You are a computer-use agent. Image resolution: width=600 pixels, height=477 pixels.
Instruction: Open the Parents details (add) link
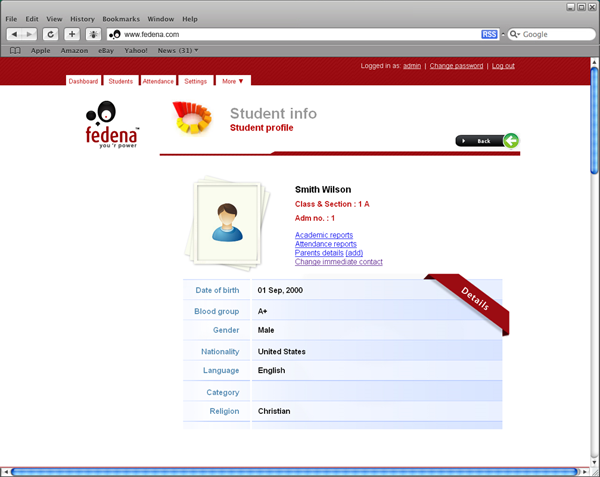(329, 252)
